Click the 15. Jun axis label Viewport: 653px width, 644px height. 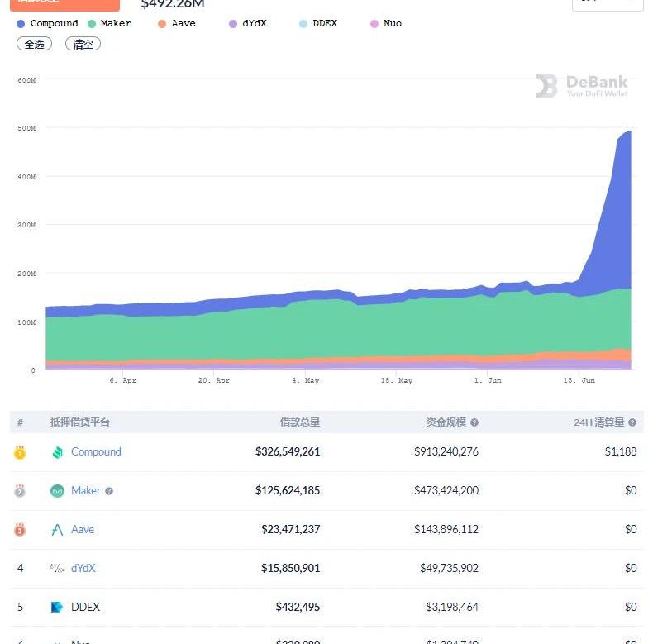579,380
